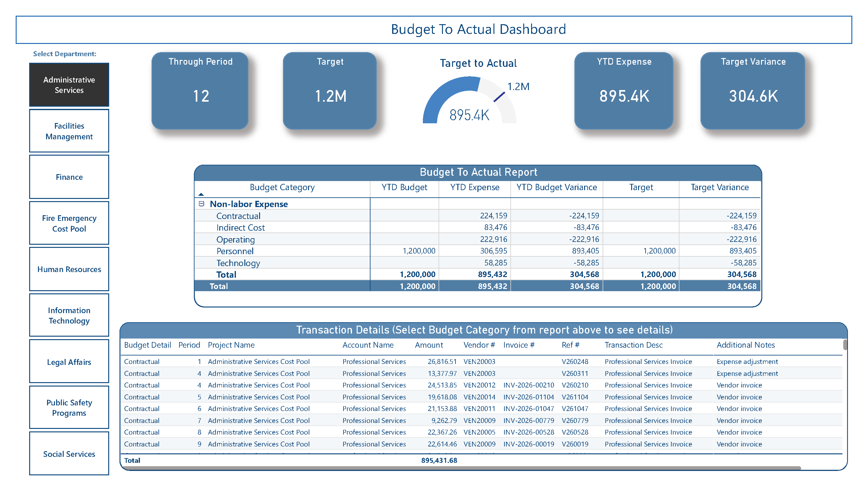This screenshot has width=868, height=502.
Task: Select the Technology category row
Action: click(x=477, y=263)
